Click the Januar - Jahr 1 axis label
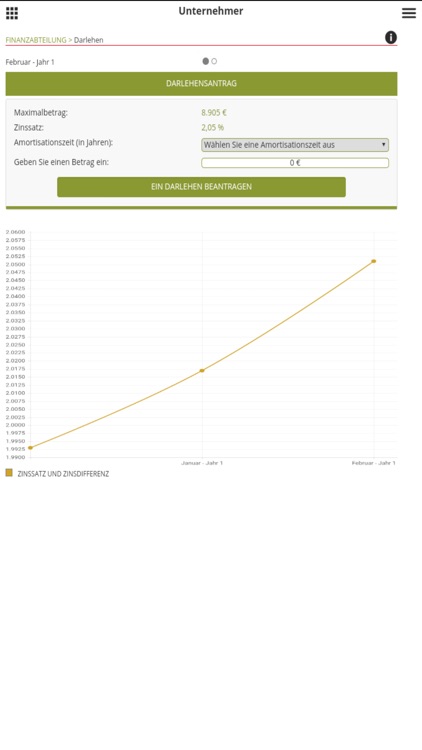Viewport: 422px width, 750px height. point(202,463)
